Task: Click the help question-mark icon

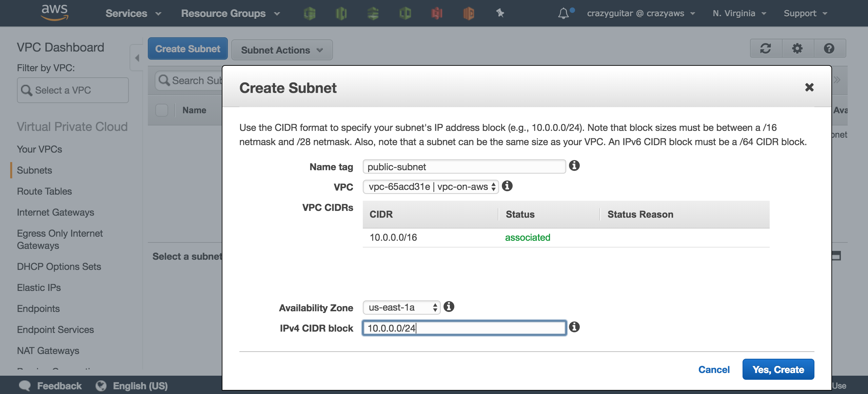Action: [829, 48]
